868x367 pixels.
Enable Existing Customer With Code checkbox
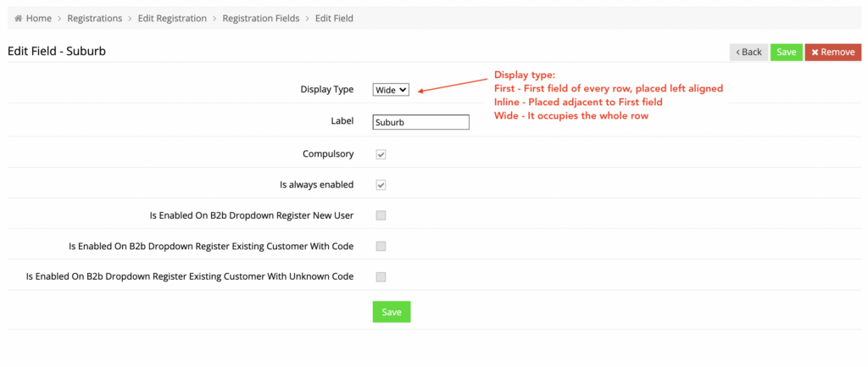381,247
